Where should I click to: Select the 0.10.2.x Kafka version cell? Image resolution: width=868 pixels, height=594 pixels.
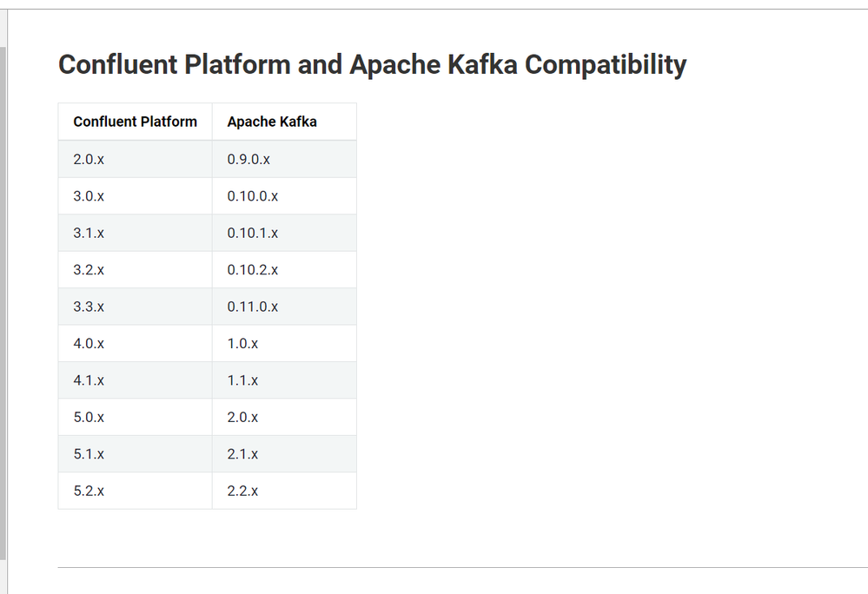(253, 270)
